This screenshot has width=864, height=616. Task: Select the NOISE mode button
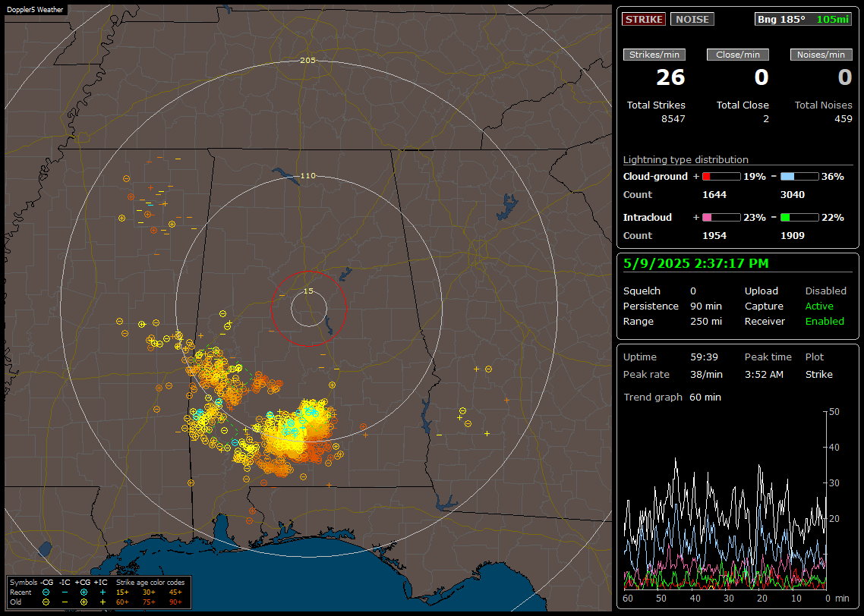tap(692, 19)
